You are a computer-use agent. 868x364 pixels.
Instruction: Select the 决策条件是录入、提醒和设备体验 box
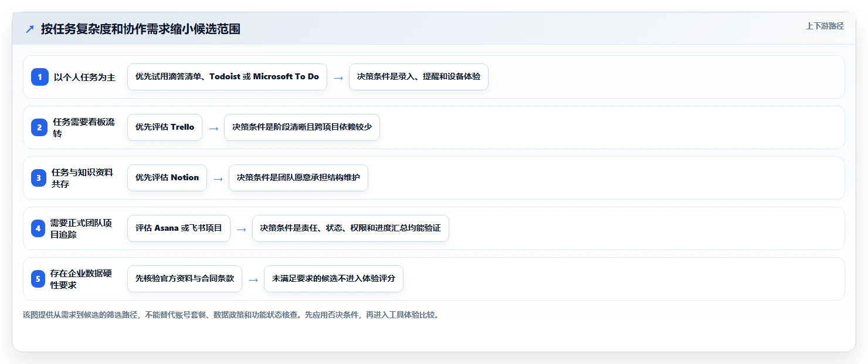(x=419, y=77)
